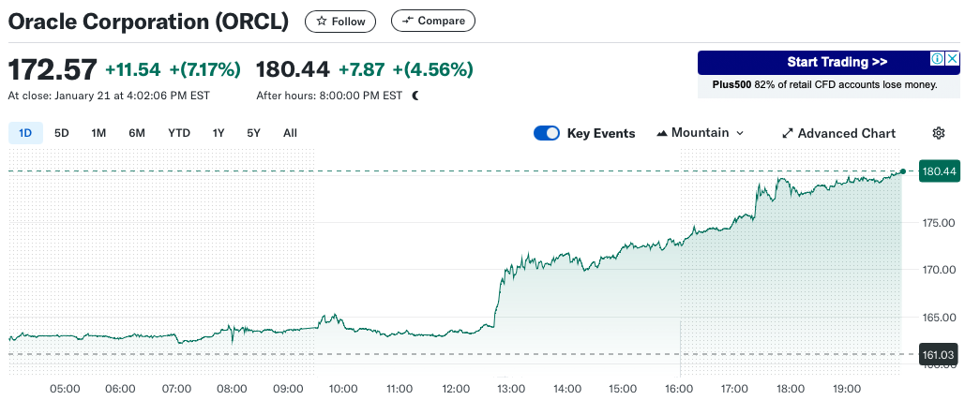The height and width of the screenshot is (415, 980).
Task: Click the +(4.56%) after-hours change
Action: click(432, 69)
